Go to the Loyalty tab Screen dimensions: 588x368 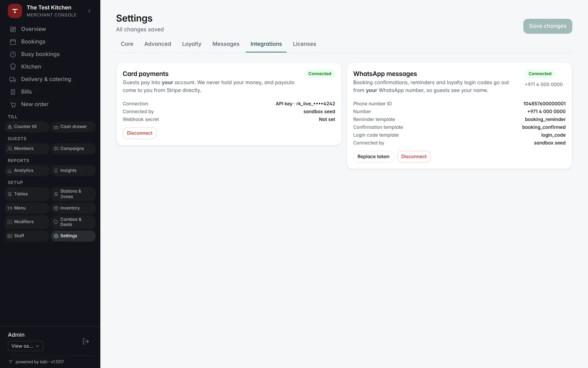point(192,44)
